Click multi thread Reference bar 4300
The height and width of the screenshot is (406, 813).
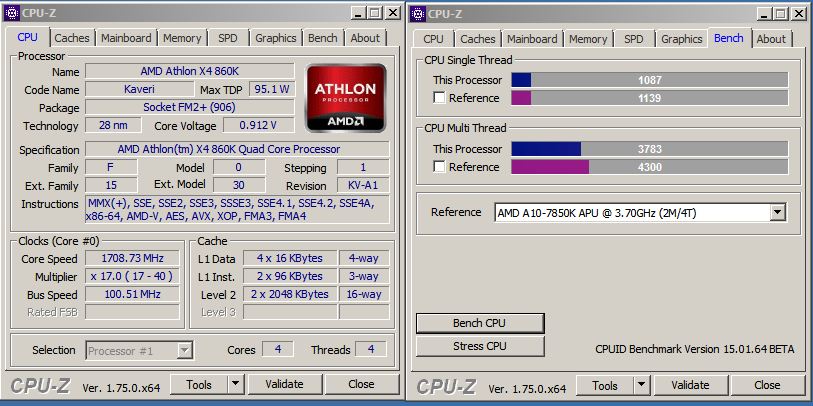pos(650,167)
